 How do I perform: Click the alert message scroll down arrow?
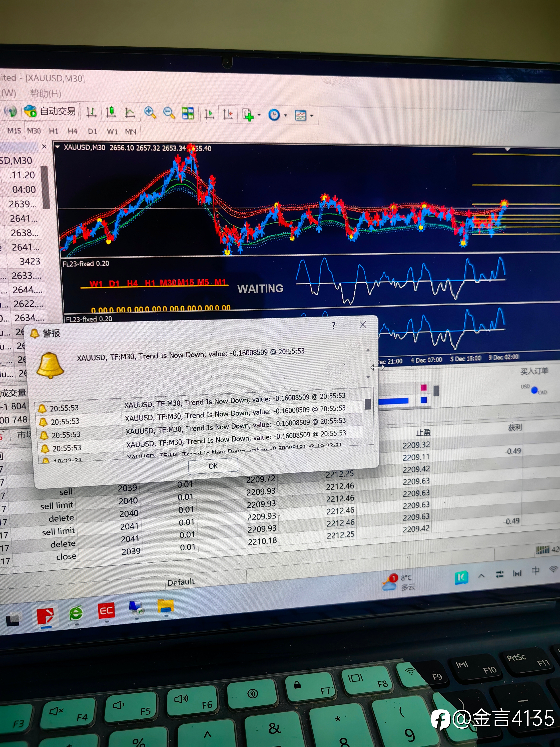point(368,377)
